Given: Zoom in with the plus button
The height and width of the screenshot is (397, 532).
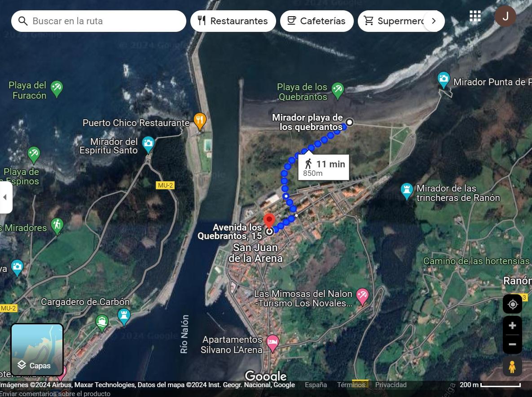Looking at the screenshot, I should click(512, 326).
